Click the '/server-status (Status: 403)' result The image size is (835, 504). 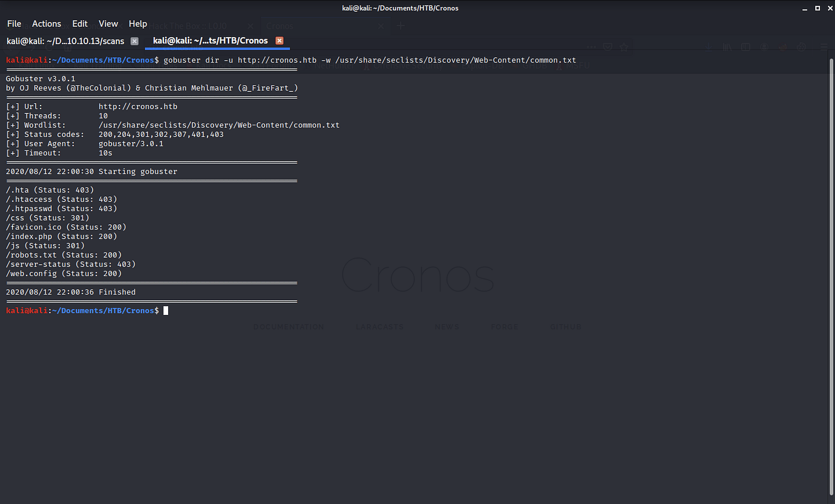tap(71, 264)
